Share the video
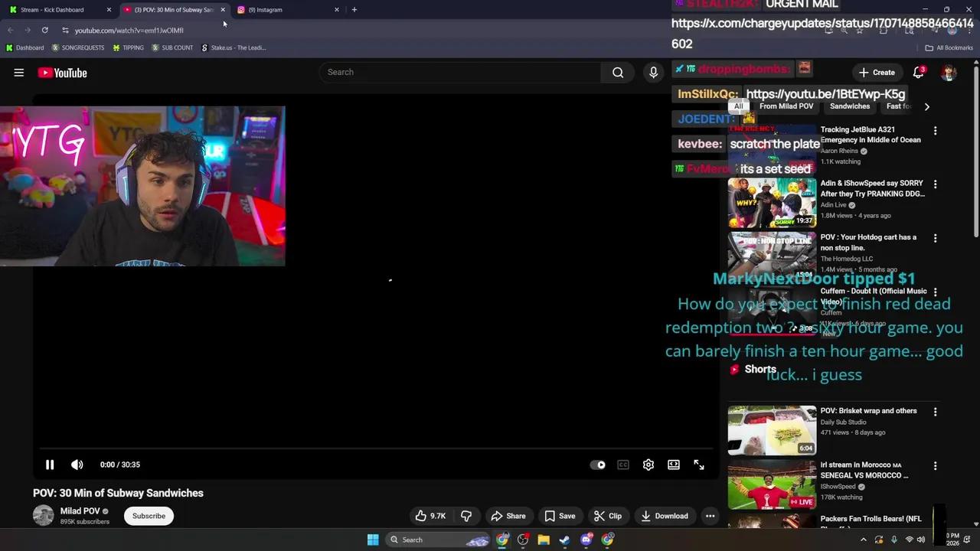Screen dimensions: 980x551 pyautogui.click(x=508, y=516)
